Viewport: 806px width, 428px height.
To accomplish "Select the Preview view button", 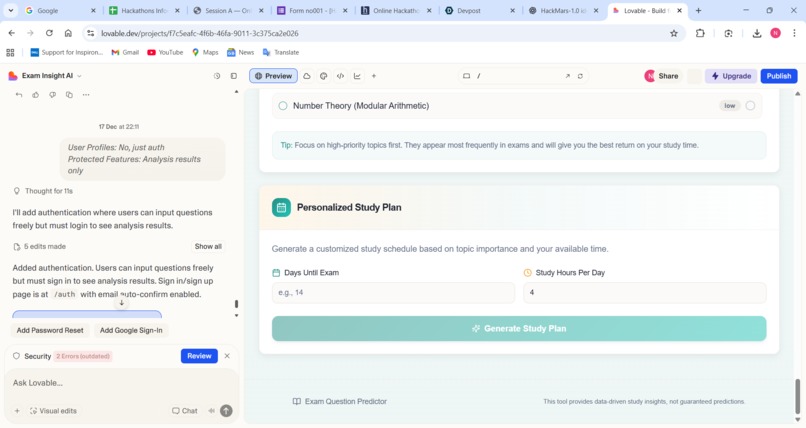I will coord(273,76).
